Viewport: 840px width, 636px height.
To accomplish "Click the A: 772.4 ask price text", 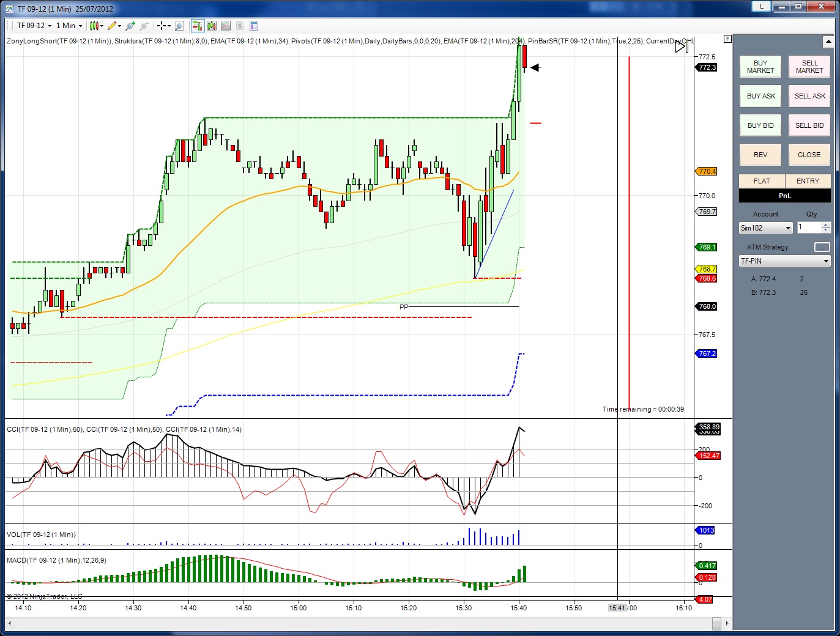I will point(763,279).
